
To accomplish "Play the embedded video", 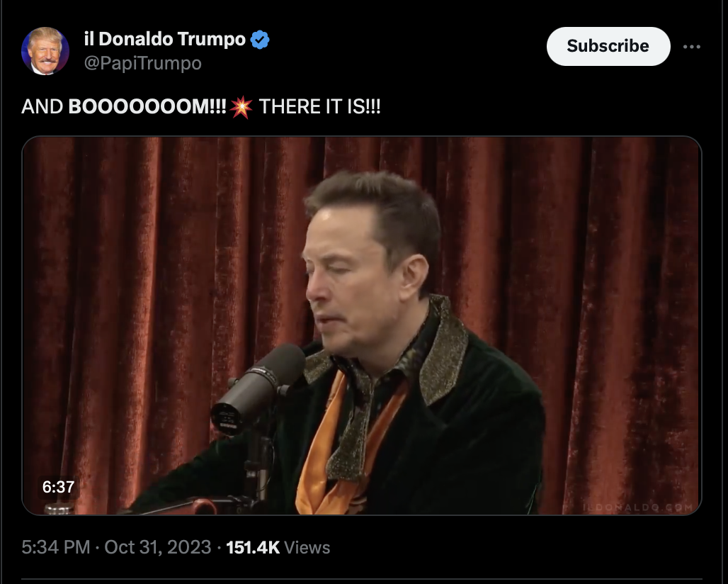I will pyautogui.click(x=362, y=325).
